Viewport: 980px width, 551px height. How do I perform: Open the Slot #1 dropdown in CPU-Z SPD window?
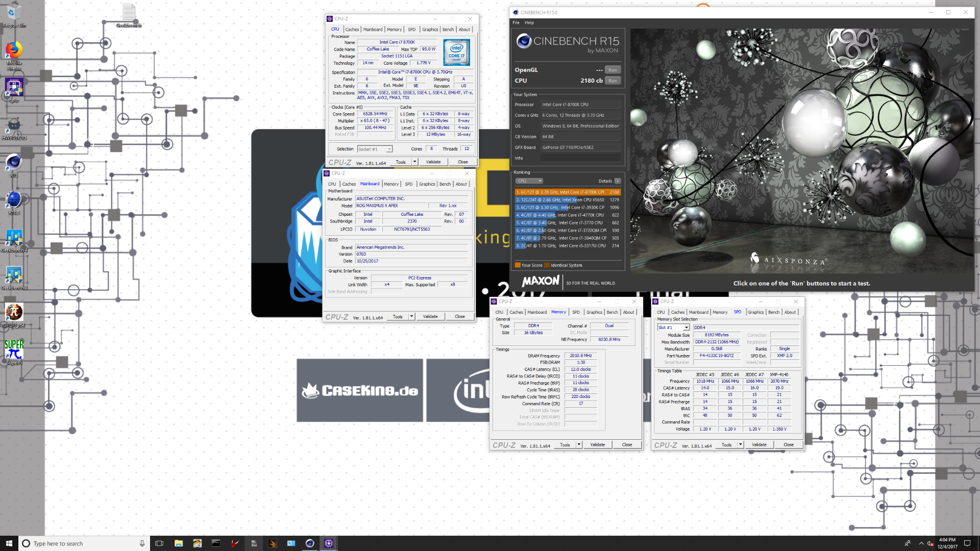[x=673, y=328]
